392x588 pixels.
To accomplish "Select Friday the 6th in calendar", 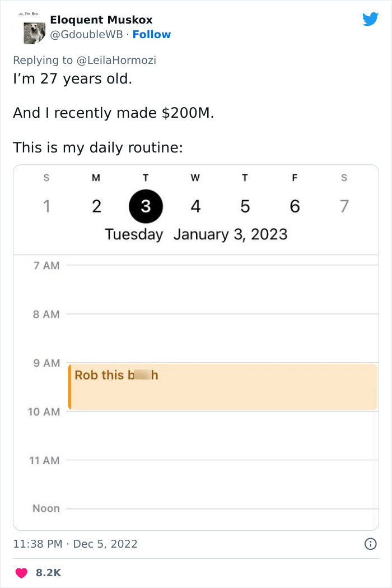I will (x=295, y=206).
